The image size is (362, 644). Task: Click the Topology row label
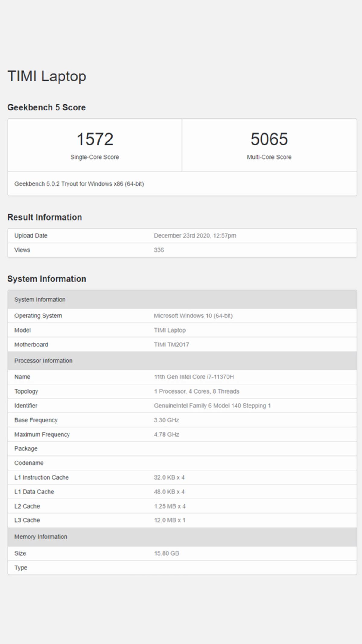26,391
